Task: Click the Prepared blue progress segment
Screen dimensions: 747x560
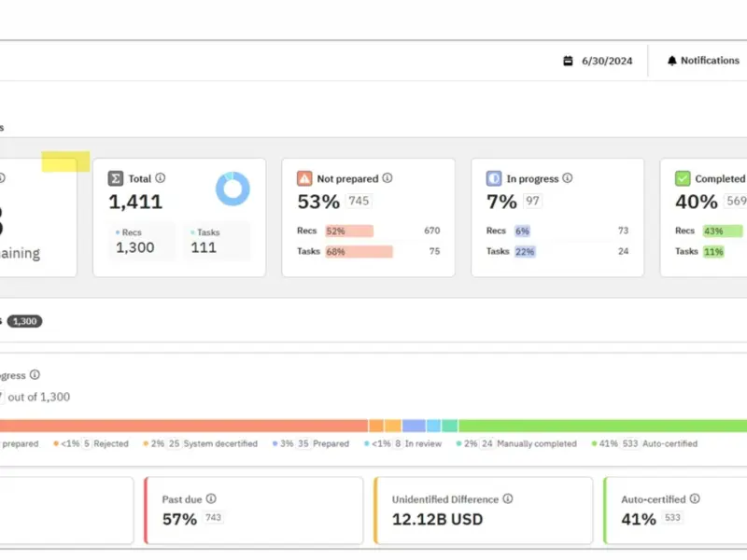Action: tap(414, 426)
